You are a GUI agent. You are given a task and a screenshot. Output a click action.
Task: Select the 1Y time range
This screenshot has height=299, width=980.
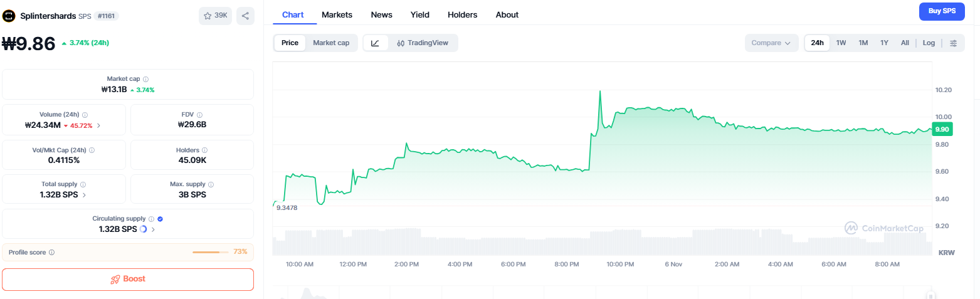tap(884, 43)
